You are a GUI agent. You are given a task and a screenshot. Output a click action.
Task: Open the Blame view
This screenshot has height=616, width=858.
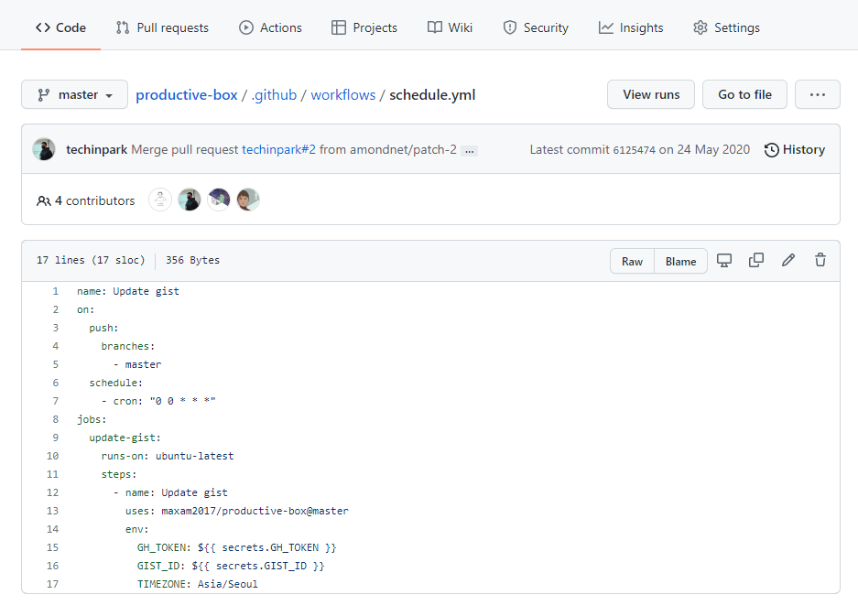point(680,262)
